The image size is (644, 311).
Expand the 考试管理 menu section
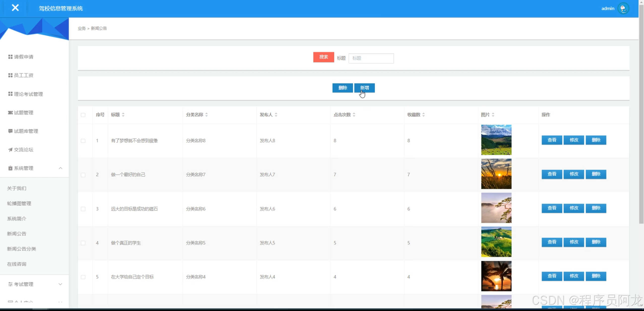click(x=60, y=284)
